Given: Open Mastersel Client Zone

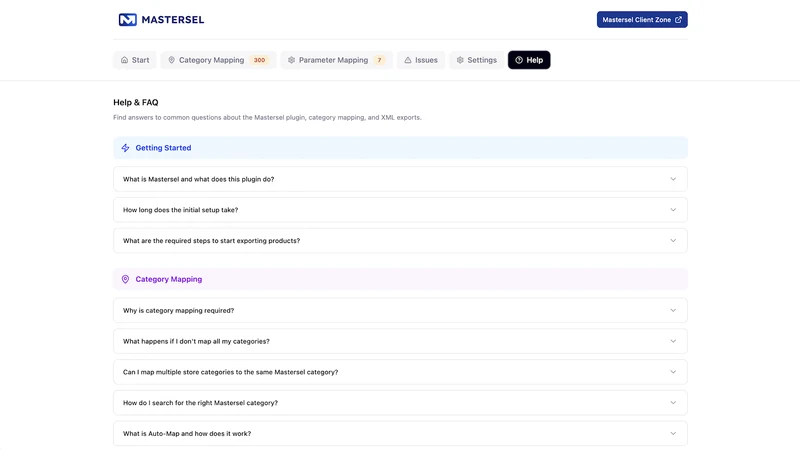Looking at the screenshot, I should click(x=642, y=19).
